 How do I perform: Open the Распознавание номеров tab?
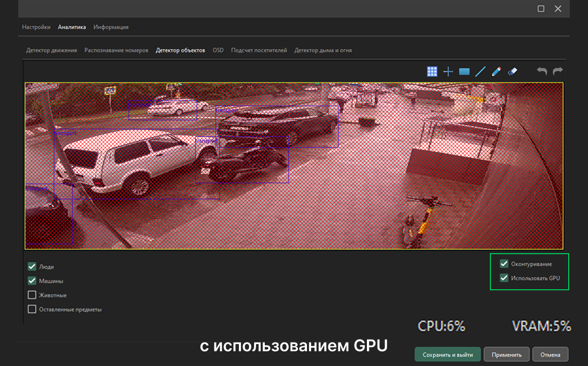coord(116,50)
